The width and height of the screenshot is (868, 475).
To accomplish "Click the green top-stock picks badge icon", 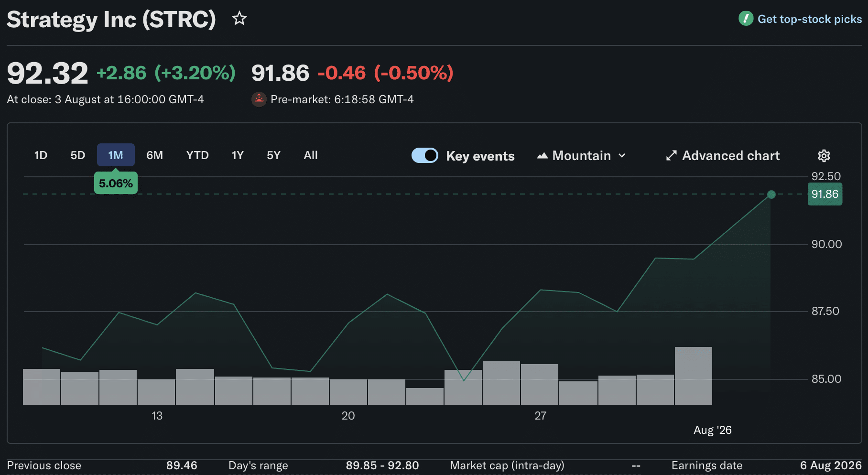I will [x=746, y=19].
